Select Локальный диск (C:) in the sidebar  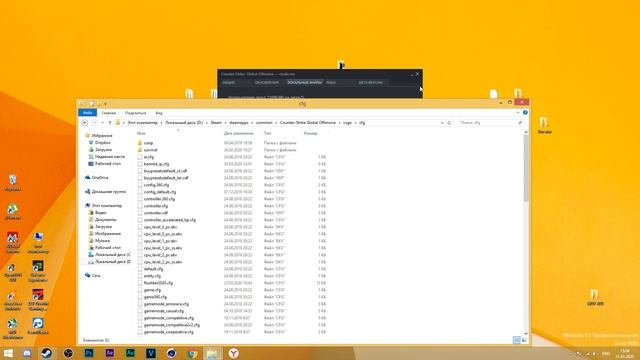click(x=109, y=255)
